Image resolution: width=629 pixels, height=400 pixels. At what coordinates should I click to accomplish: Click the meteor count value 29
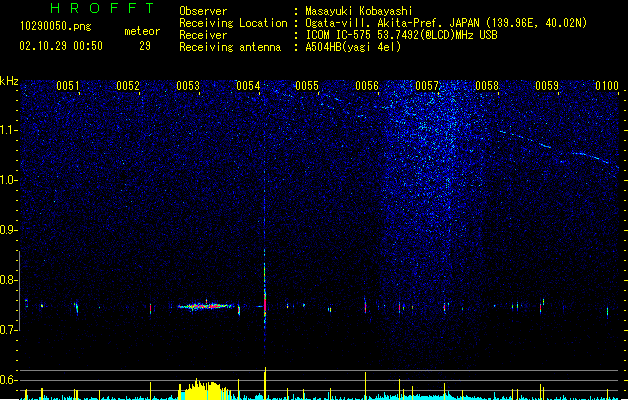coord(145,46)
